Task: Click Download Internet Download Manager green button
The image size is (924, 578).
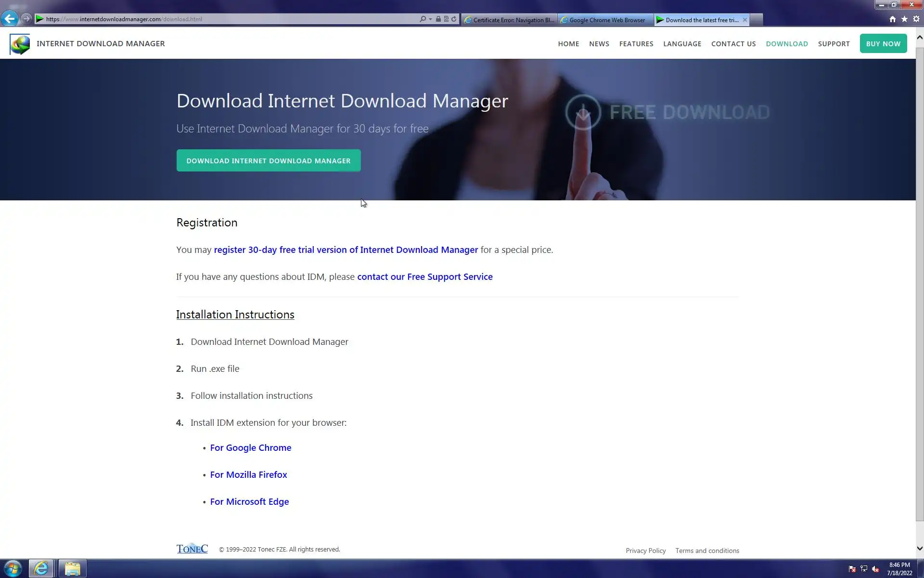Action: [x=268, y=161]
